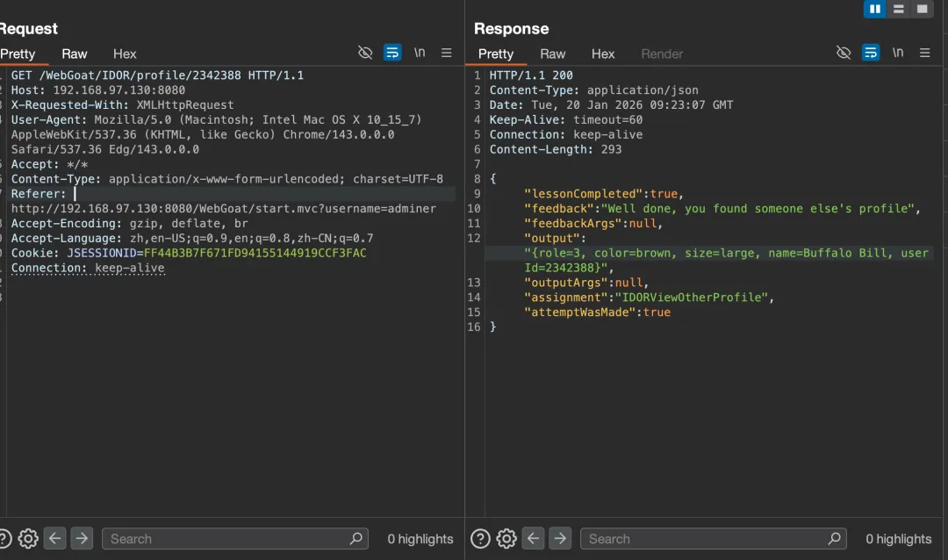
Task: Click the Response panel title
Action: 511,28
